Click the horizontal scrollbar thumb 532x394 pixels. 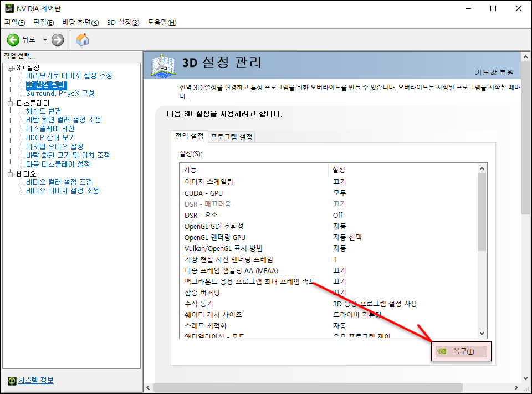coord(308,387)
